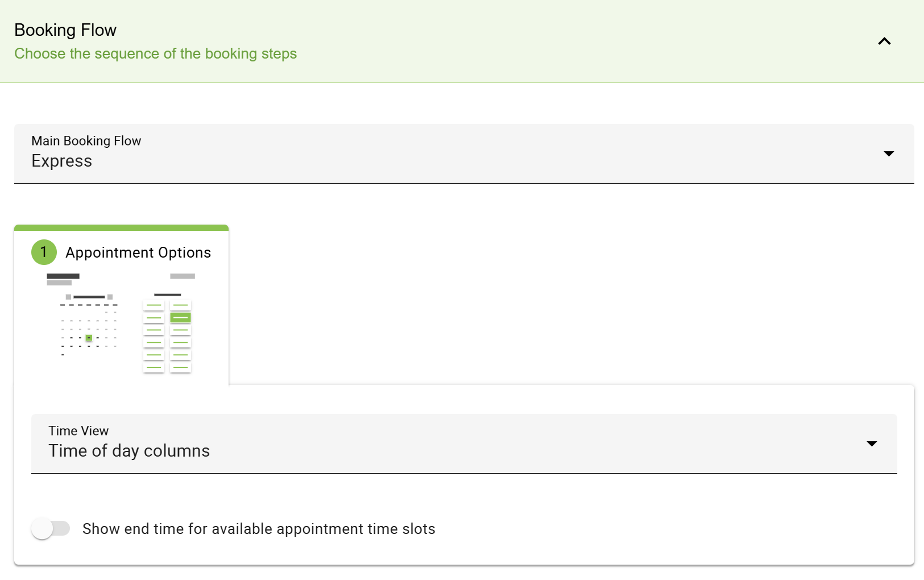Open the Time View dropdown
This screenshot has width=924, height=580.
click(x=871, y=444)
